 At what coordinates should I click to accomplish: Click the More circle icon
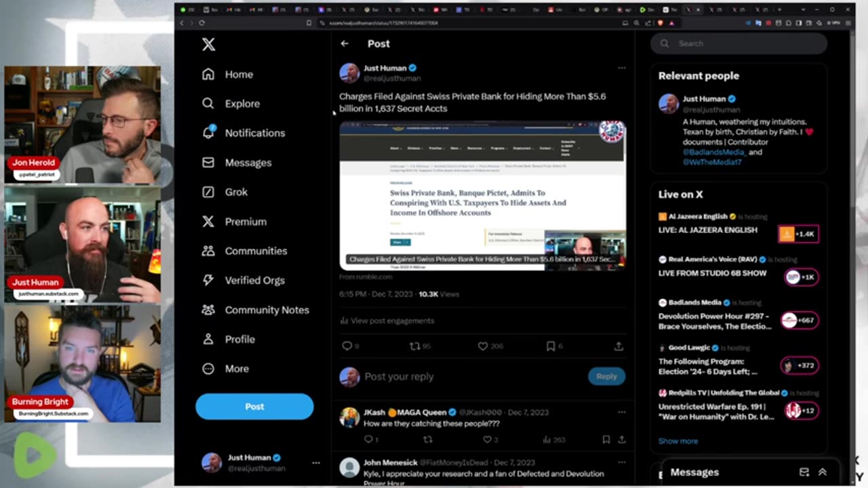[x=208, y=369]
